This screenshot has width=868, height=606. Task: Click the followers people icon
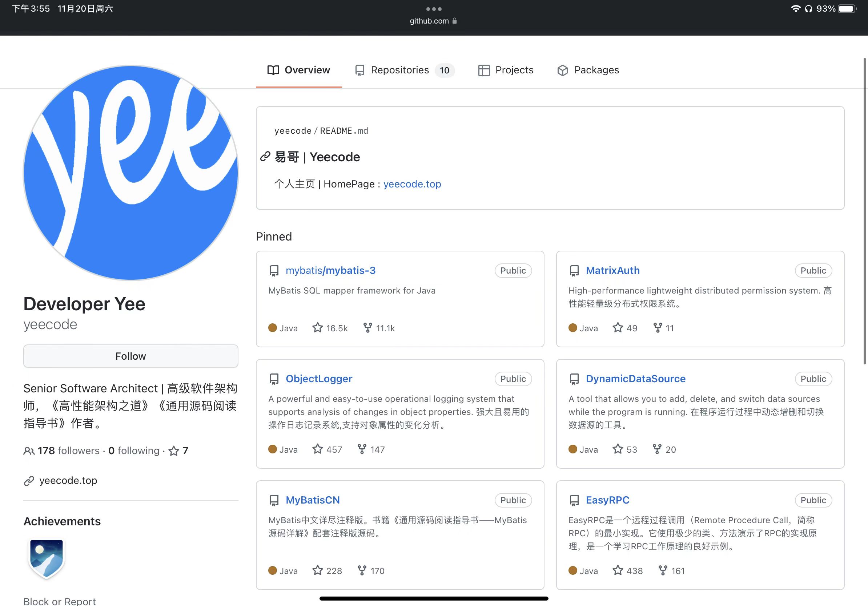(x=29, y=451)
